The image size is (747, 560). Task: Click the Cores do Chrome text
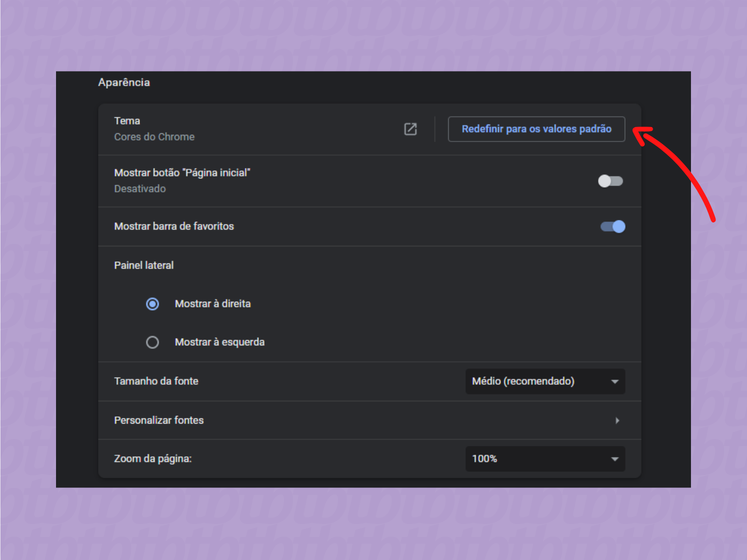tap(155, 137)
